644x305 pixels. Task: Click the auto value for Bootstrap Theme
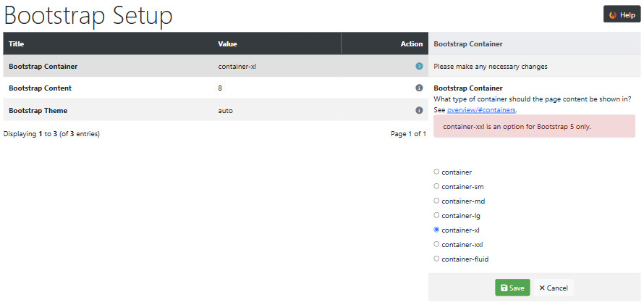(x=226, y=110)
